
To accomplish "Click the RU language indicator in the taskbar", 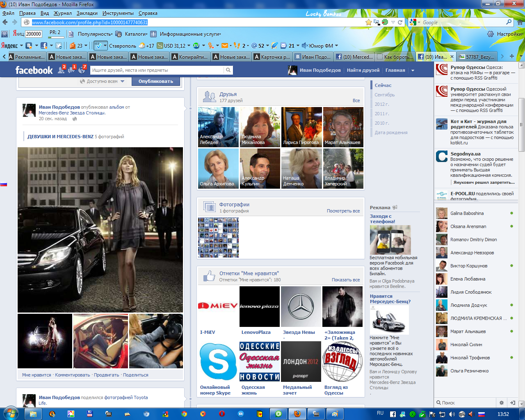I will (x=380, y=413).
